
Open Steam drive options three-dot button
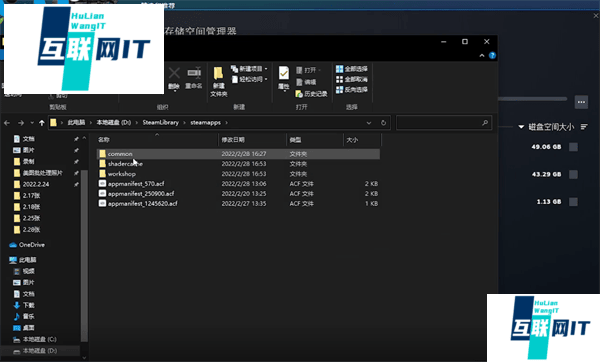coord(581,102)
